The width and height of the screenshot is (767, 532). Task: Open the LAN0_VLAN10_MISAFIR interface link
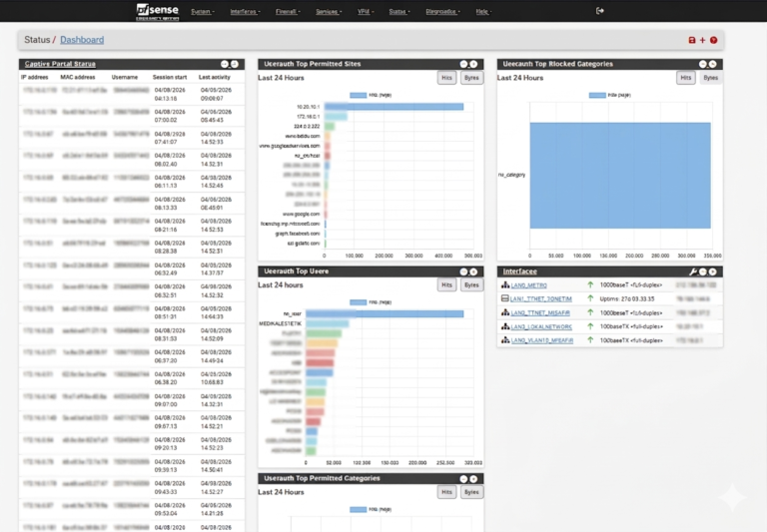542,340
